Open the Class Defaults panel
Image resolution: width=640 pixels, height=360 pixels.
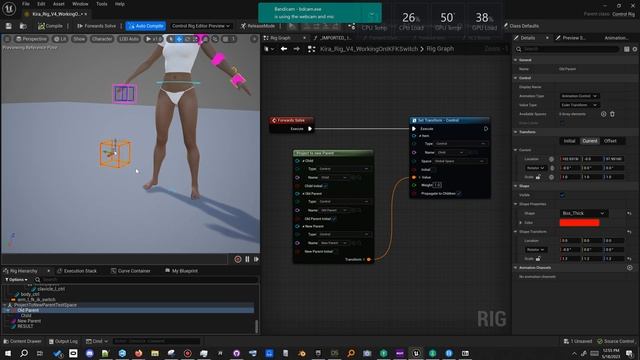(x=521, y=26)
